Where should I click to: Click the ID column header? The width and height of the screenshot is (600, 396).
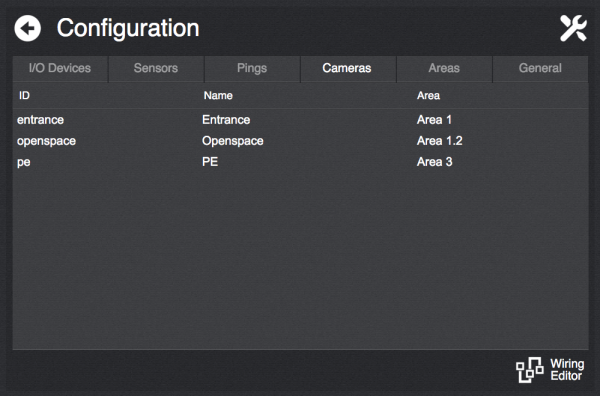coord(24,95)
